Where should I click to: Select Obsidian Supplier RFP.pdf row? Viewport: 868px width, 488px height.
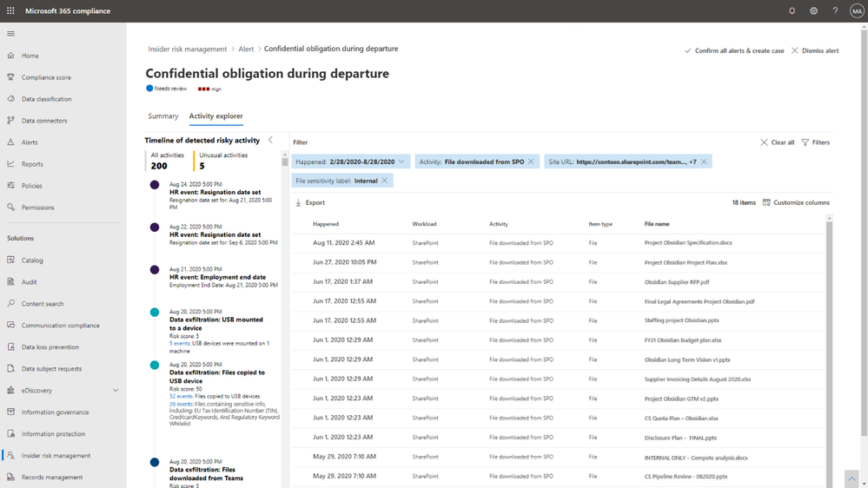tap(559, 281)
